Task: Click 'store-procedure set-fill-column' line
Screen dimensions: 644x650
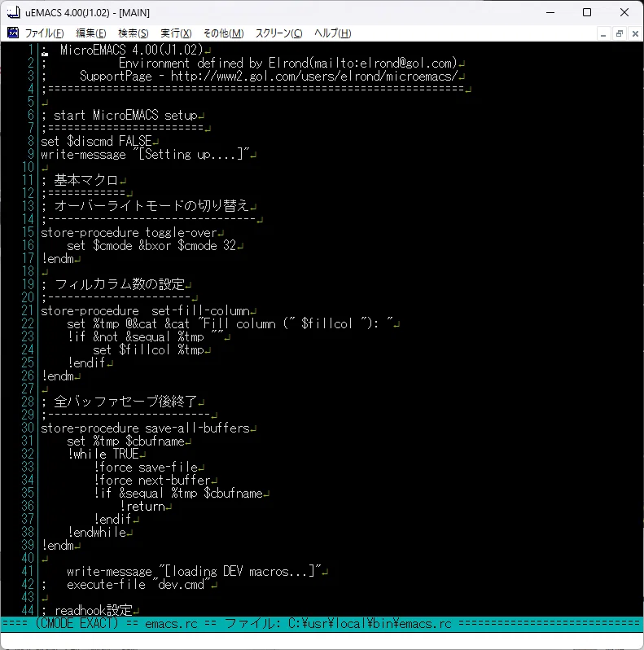Action: pos(145,310)
